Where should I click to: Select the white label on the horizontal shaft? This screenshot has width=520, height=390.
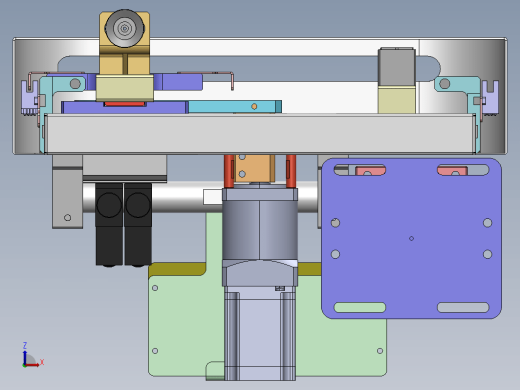click(213, 197)
